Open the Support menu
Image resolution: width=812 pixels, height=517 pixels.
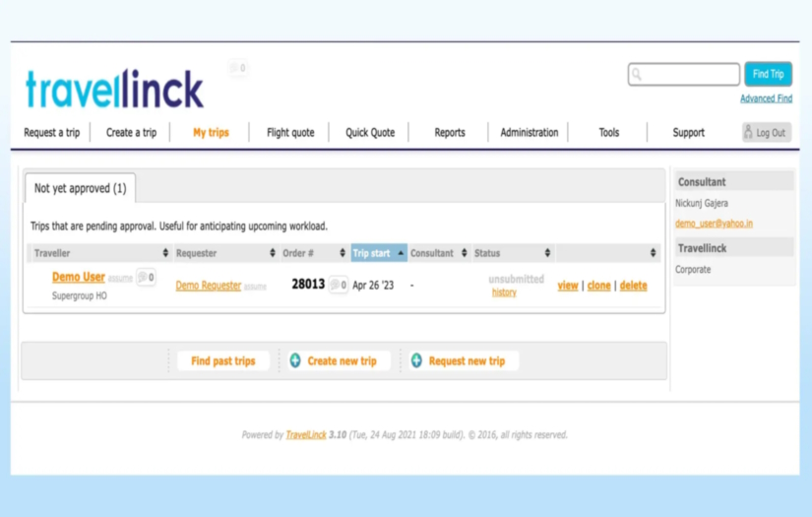pos(688,133)
